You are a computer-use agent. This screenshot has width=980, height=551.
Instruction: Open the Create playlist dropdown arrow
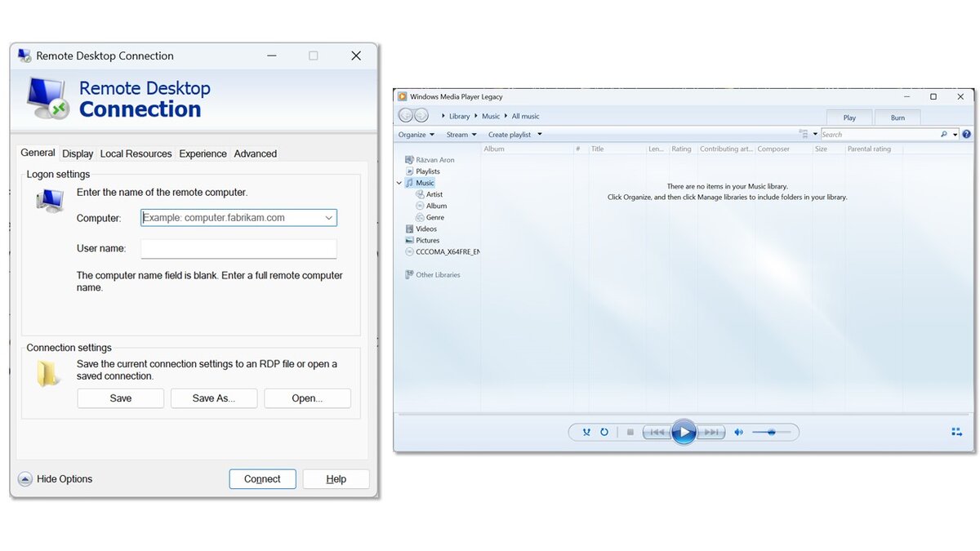tap(540, 135)
